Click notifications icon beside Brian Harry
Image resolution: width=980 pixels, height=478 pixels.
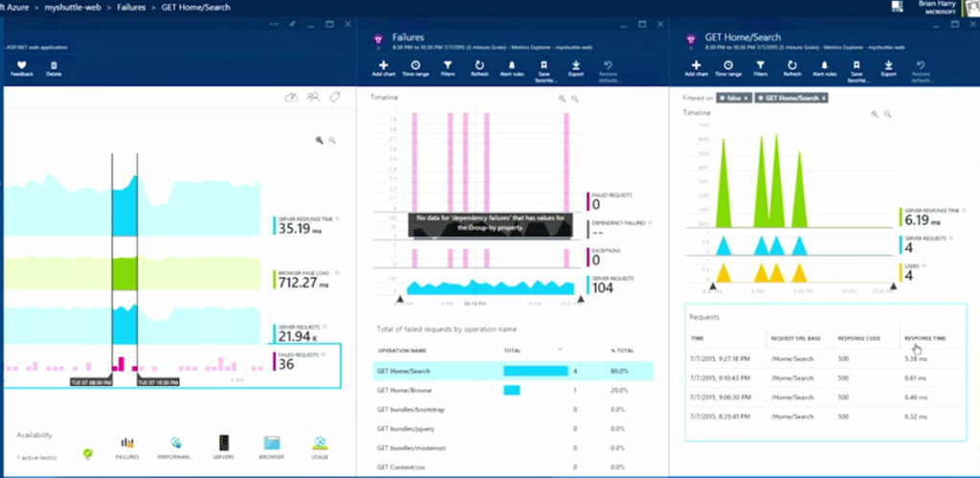pos(898,7)
